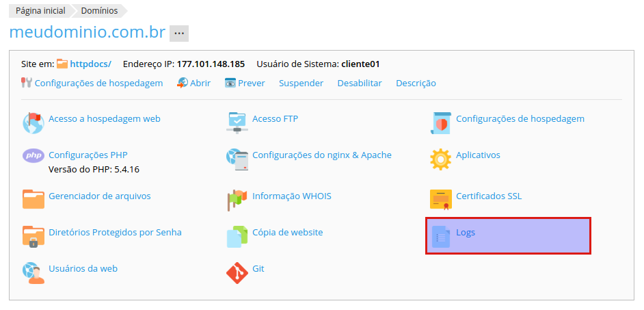Click the Usuários da web icon
The image size is (644, 310).
(33, 272)
